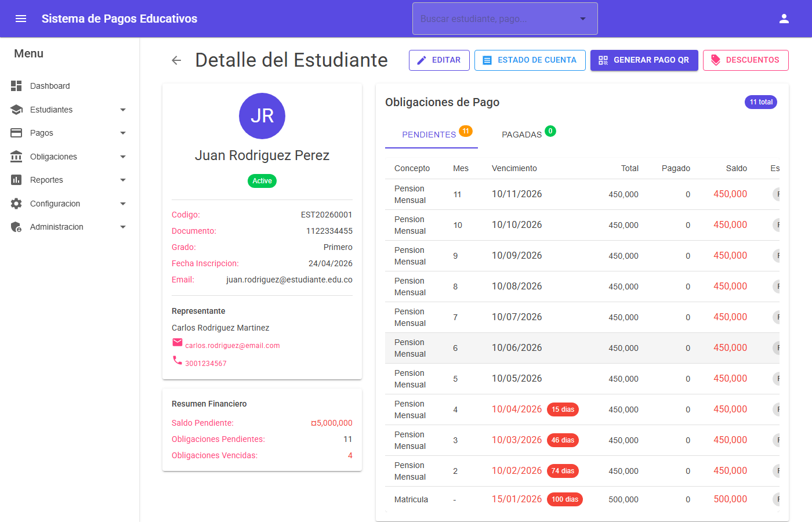Click the Configuracion gear icon
The height and width of the screenshot is (522, 812).
pos(16,204)
